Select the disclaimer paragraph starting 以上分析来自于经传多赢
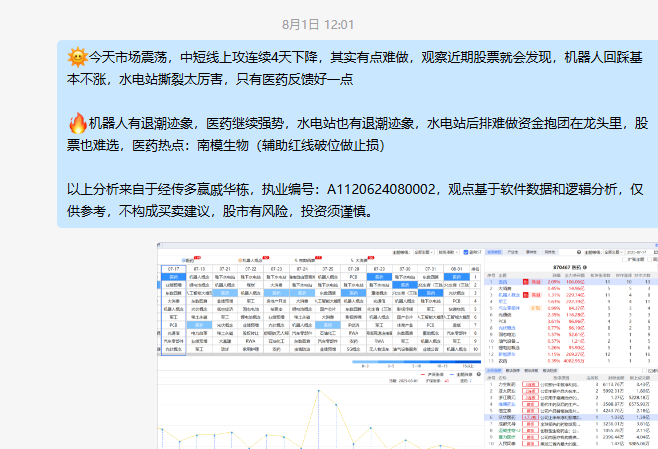The height and width of the screenshot is (449, 658). click(355, 200)
